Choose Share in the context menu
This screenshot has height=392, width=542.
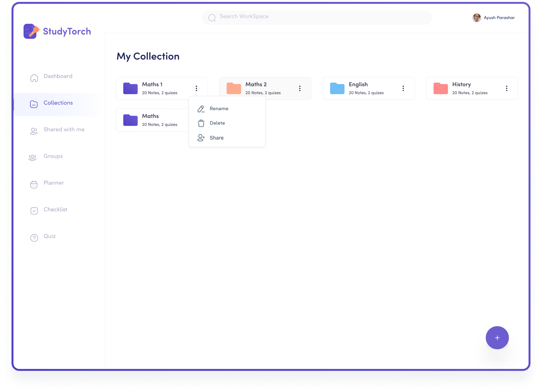(216, 138)
